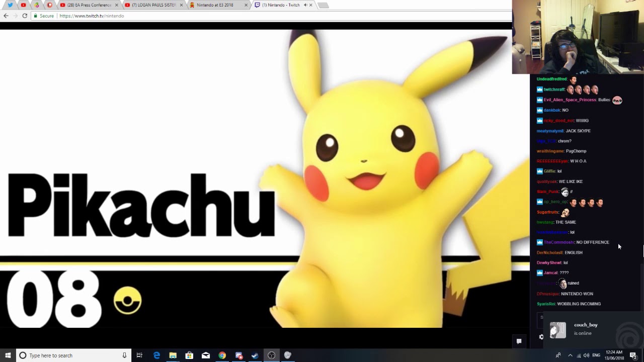
Task: Open Microsoft Store from the taskbar
Action: pyautogui.click(x=189, y=355)
